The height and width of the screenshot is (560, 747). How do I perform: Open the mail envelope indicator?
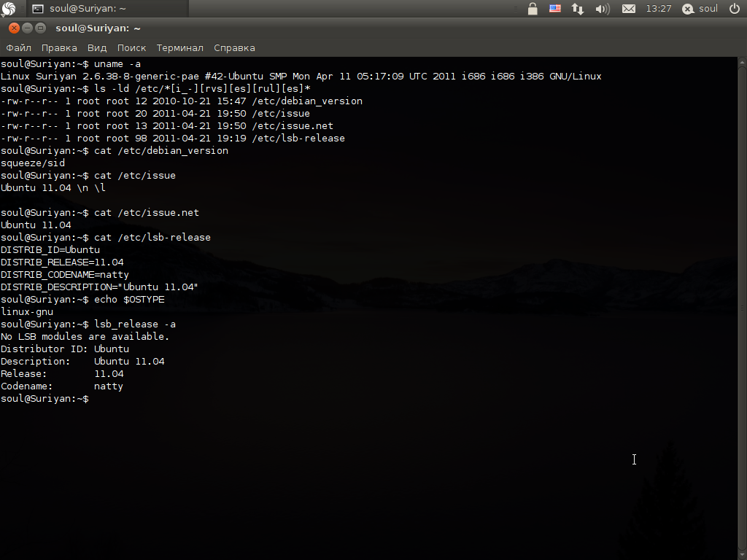(629, 9)
